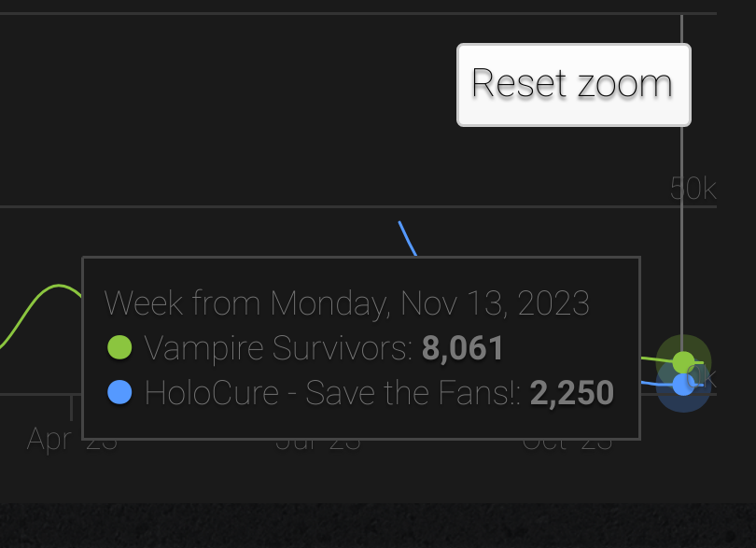Image resolution: width=756 pixels, height=548 pixels.
Task: Click the blue HoloCure data point marker
Action: point(683,385)
